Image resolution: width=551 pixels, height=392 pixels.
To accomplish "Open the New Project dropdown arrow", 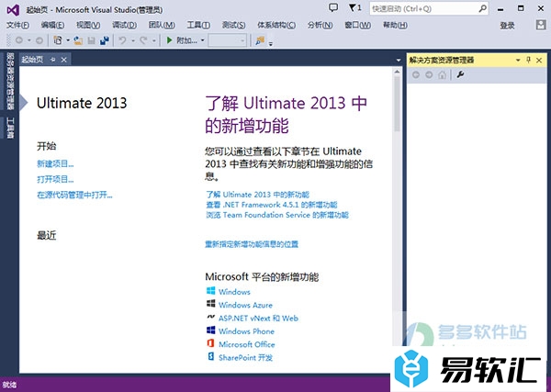I will click(68, 40).
